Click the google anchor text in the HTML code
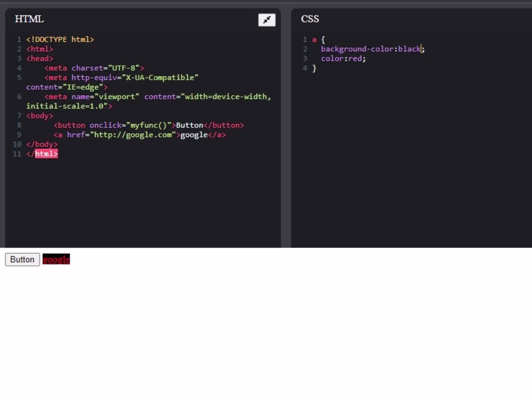 [x=191, y=134]
